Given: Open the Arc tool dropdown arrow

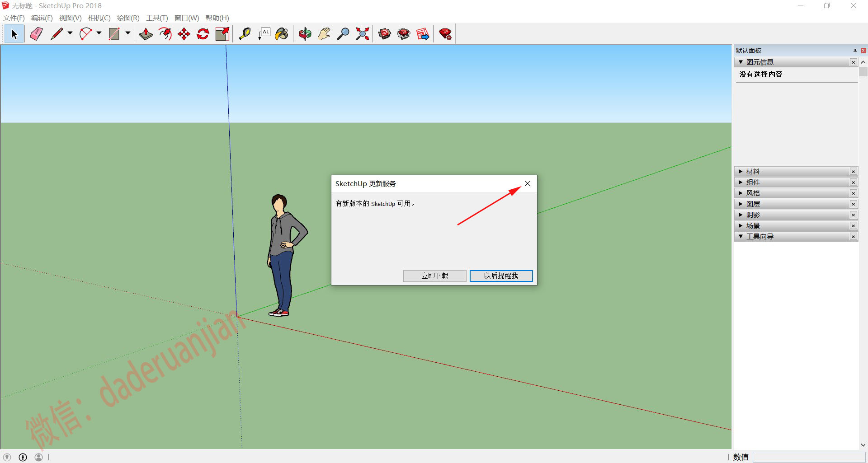Looking at the screenshot, I should tap(99, 33).
